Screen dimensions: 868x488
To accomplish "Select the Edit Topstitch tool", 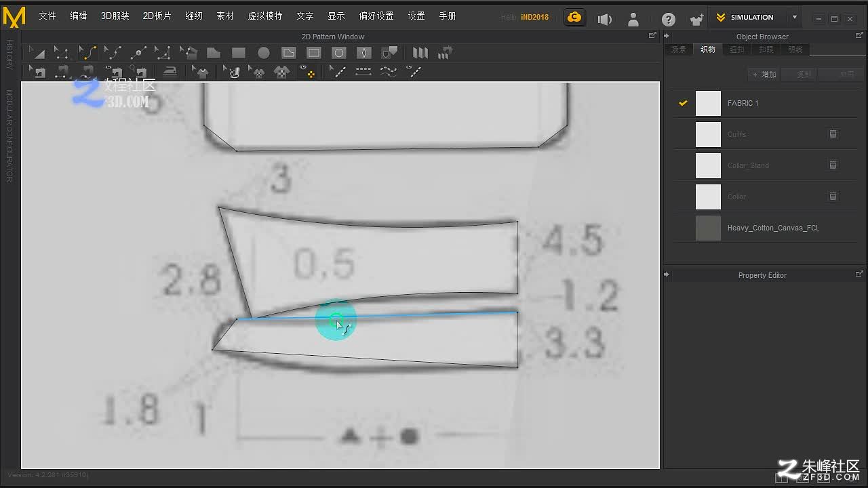I will pyautogui.click(x=338, y=71).
